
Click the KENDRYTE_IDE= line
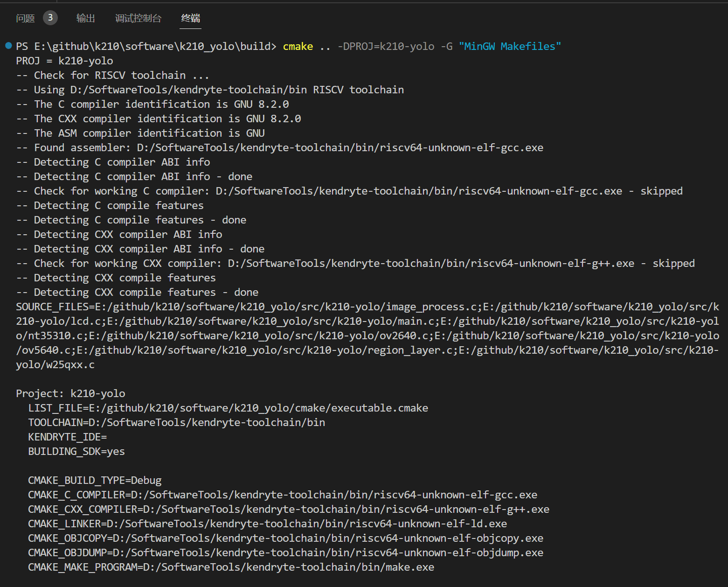[68, 437]
